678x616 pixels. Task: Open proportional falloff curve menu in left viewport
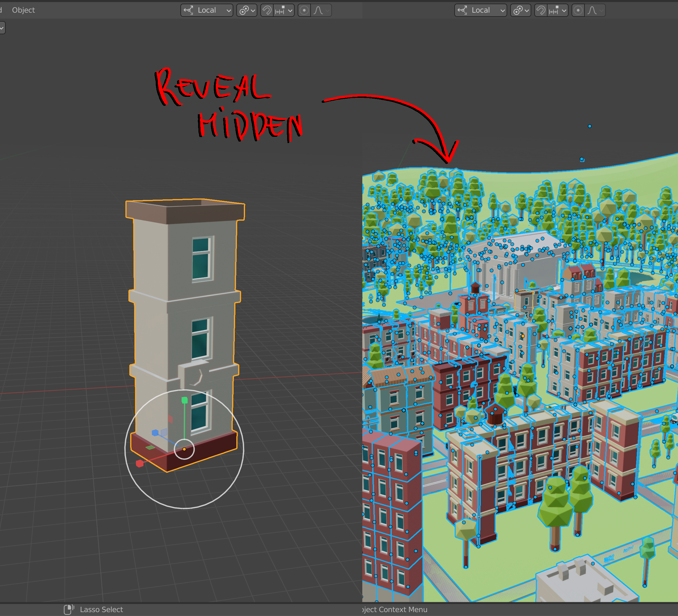(321, 10)
